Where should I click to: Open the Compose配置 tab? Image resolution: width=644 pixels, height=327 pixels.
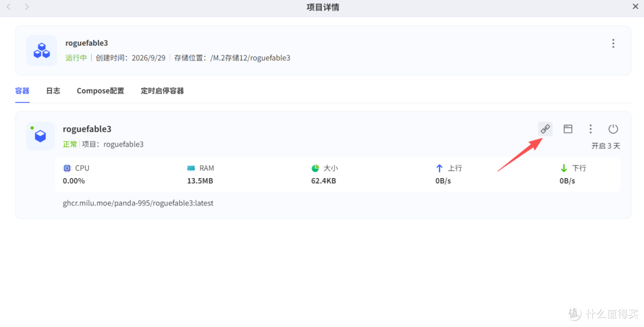100,91
